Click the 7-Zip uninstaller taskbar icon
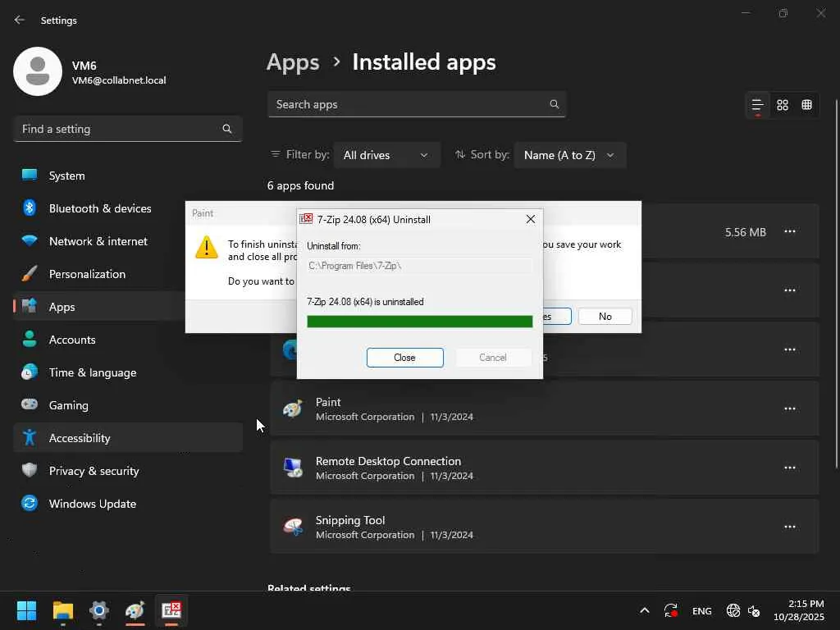The height and width of the screenshot is (630, 840). (x=171, y=610)
